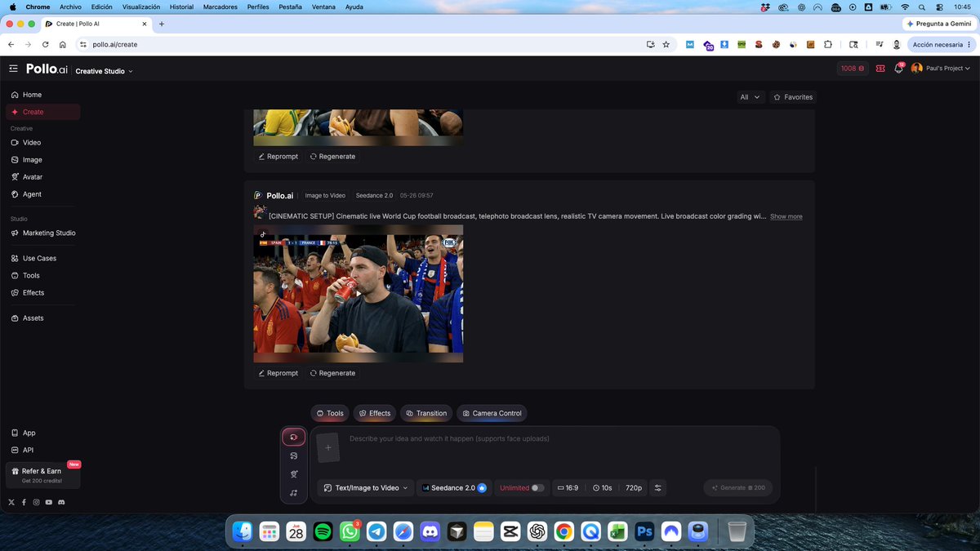Expand the Paul's Project account menu
Image resolution: width=980 pixels, height=551 pixels.
[x=941, y=69]
